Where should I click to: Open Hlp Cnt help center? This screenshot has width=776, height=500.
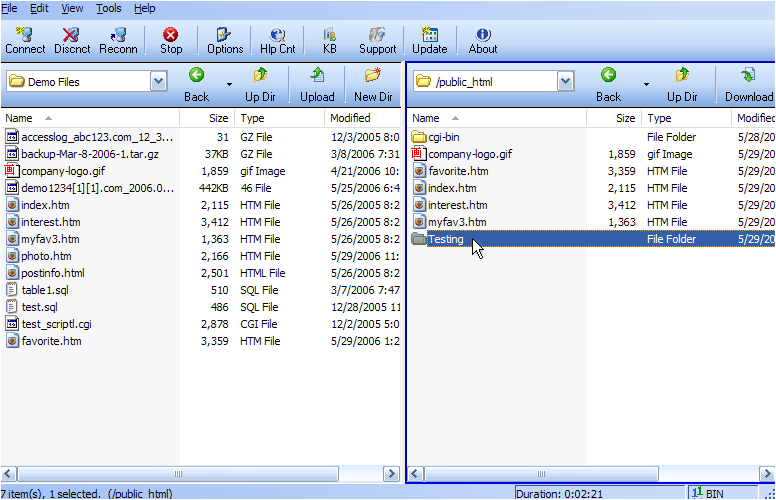point(278,40)
